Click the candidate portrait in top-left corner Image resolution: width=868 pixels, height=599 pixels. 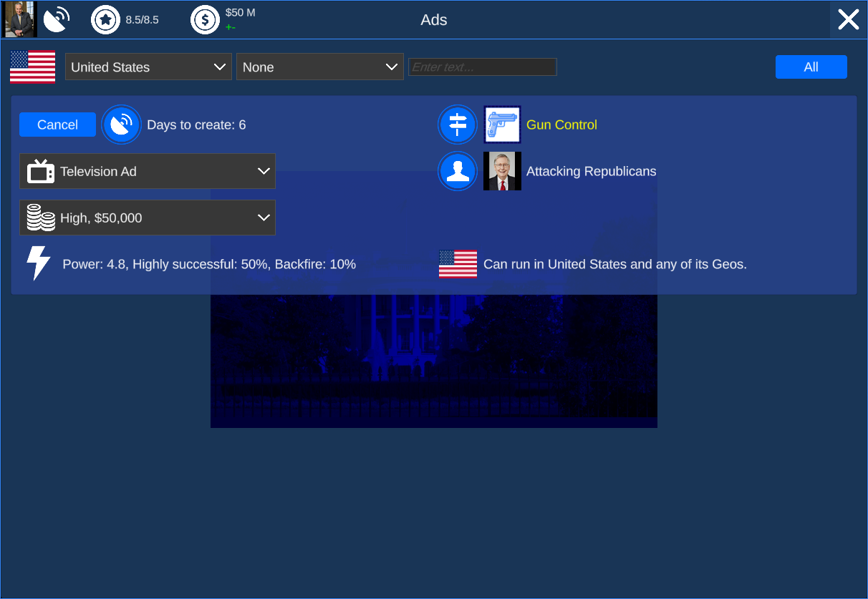(21, 20)
